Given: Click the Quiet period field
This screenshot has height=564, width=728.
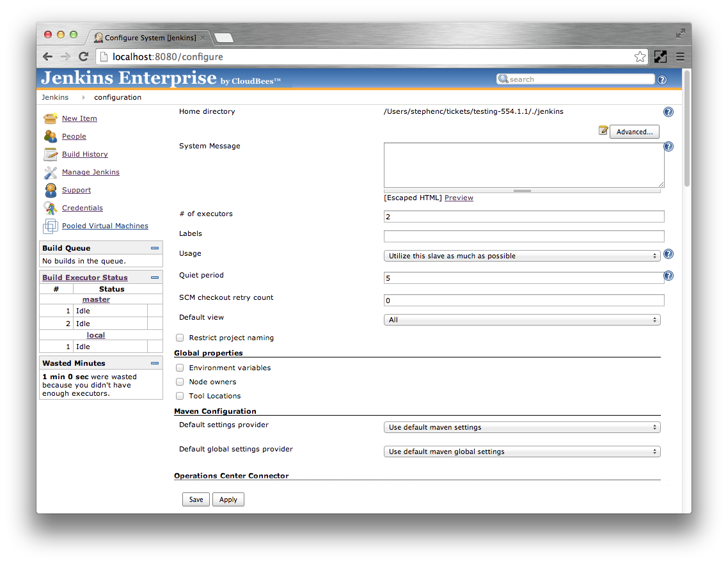Looking at the screenshot, I should pos(524,278).
